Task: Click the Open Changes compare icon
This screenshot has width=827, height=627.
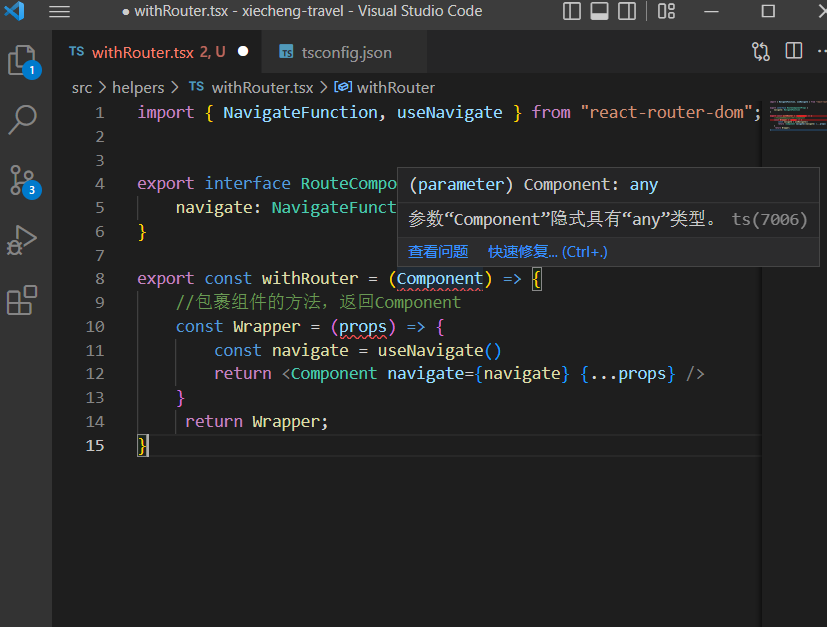Action: point(761,51)
